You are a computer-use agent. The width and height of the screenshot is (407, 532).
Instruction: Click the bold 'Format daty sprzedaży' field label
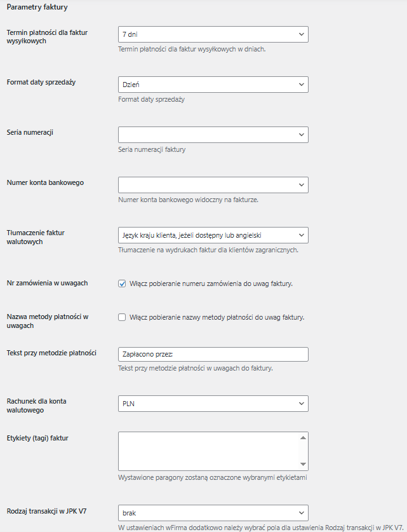click(x=41, y=82)
